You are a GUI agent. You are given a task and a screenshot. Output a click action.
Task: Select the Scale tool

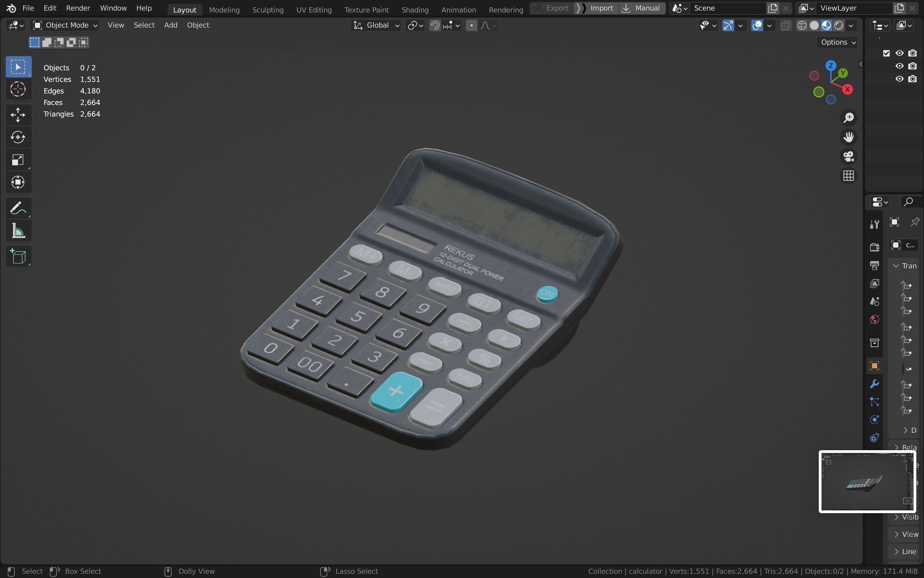18,160
